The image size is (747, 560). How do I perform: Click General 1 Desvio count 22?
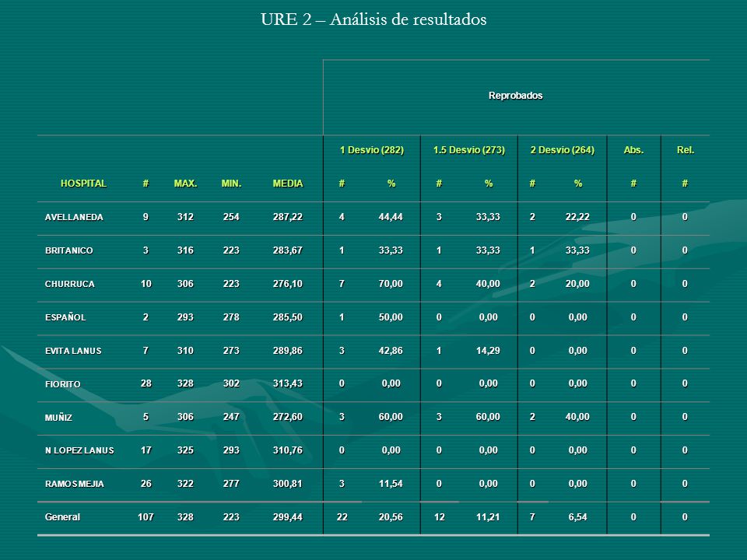click(342, 517)
